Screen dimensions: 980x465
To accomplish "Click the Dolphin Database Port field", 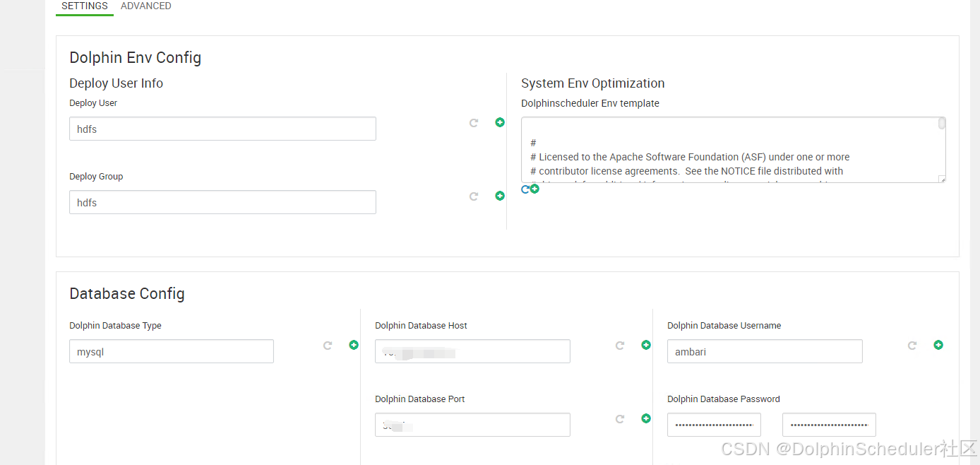I will (472, 425).
